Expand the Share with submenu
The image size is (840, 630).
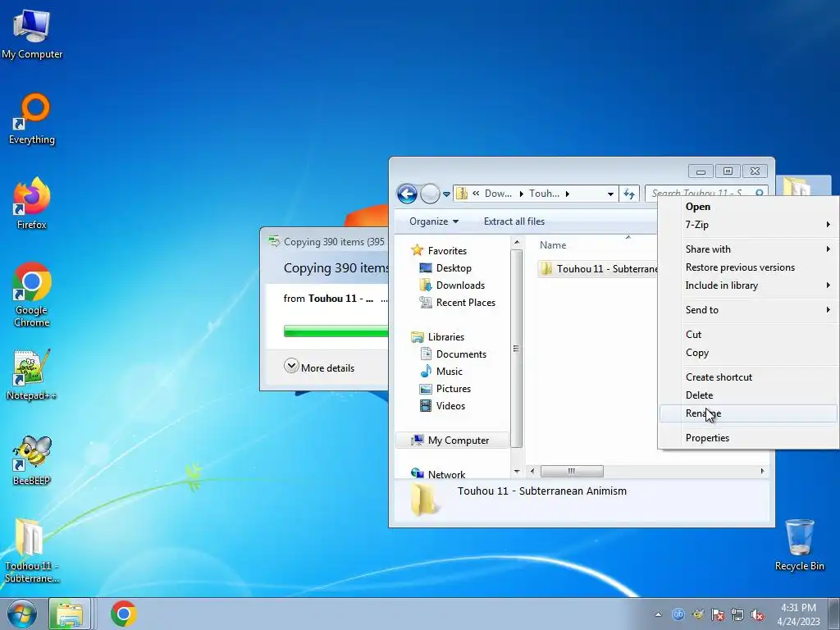coord(749,249)
